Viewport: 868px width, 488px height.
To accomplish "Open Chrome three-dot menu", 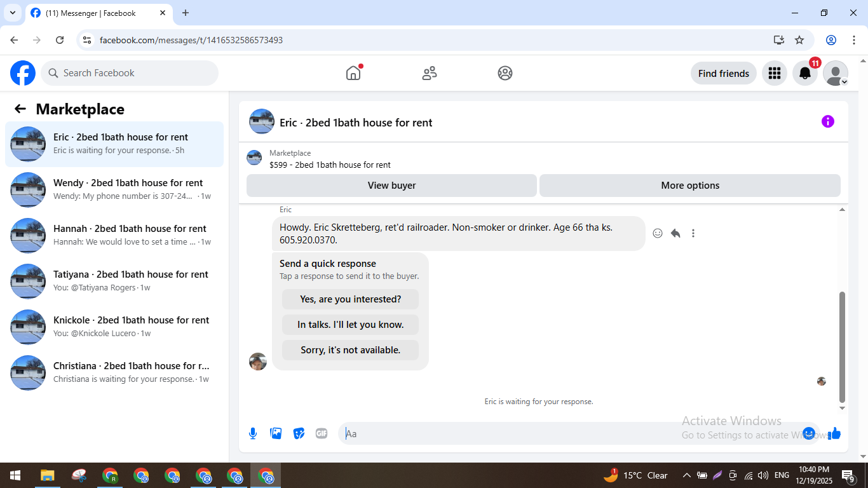I will [x=854, y=40].
